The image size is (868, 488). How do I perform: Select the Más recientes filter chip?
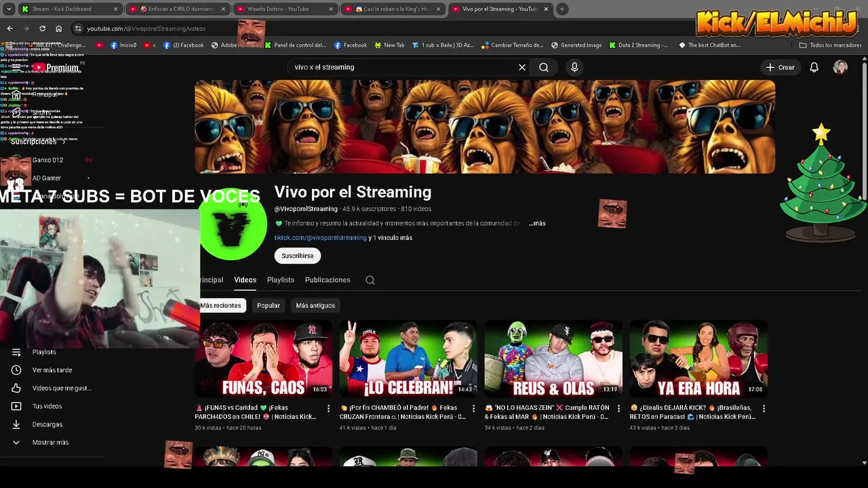pos(220,306)
